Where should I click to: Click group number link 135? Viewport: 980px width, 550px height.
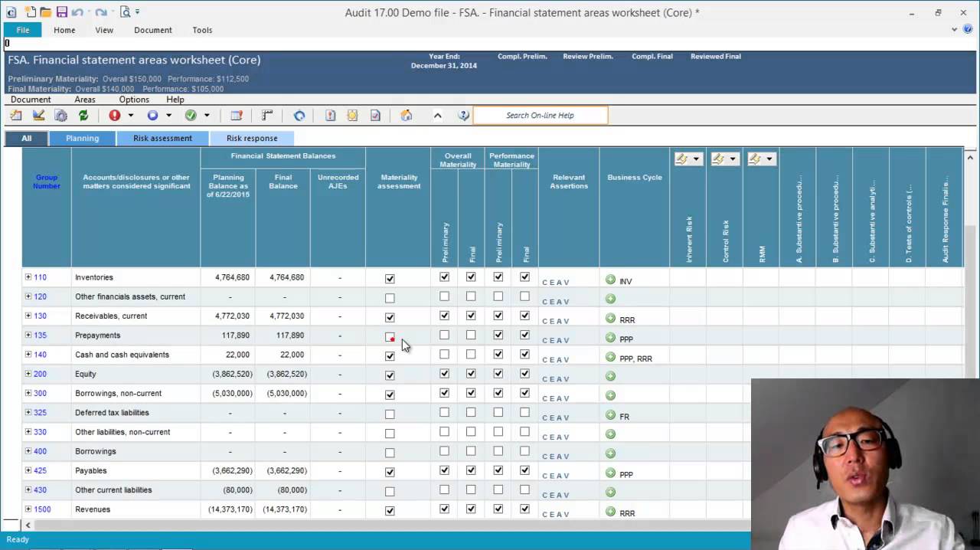[x=40, y=336]
